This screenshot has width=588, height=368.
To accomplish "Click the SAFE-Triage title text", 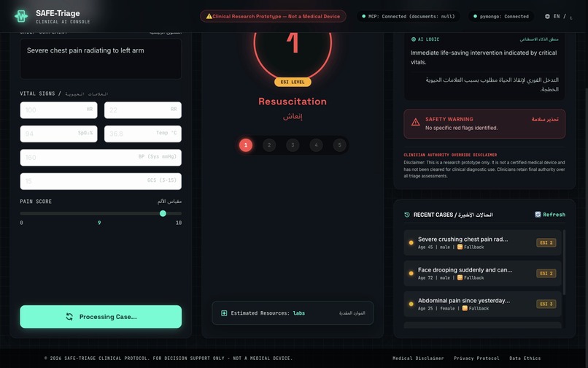I will pyautogui.click(x=58, y=13).
